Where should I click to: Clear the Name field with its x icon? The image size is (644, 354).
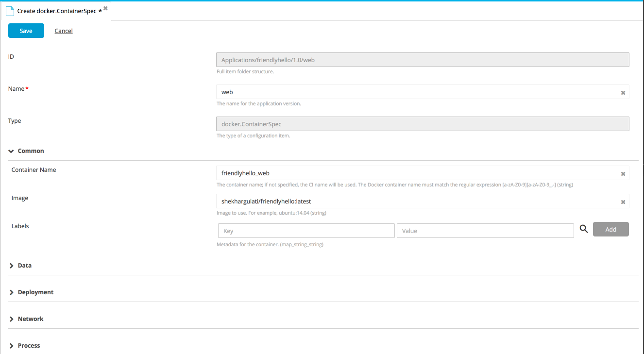623,92
